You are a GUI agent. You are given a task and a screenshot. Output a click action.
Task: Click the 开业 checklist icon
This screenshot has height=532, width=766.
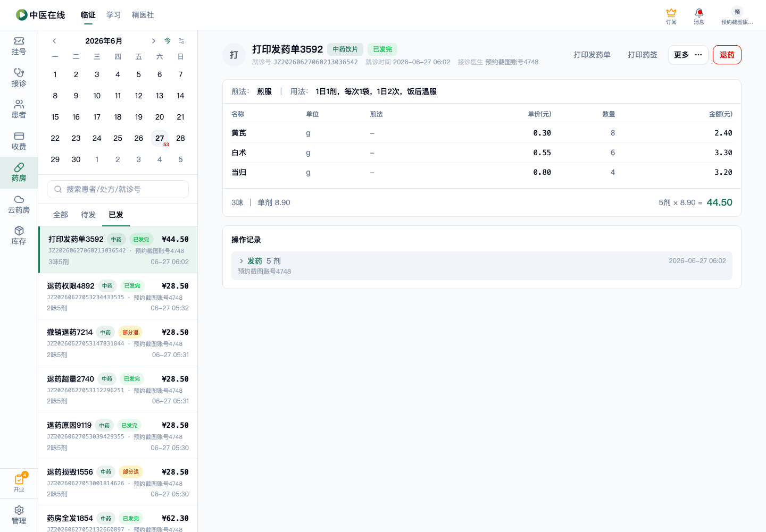coord(19,483)
